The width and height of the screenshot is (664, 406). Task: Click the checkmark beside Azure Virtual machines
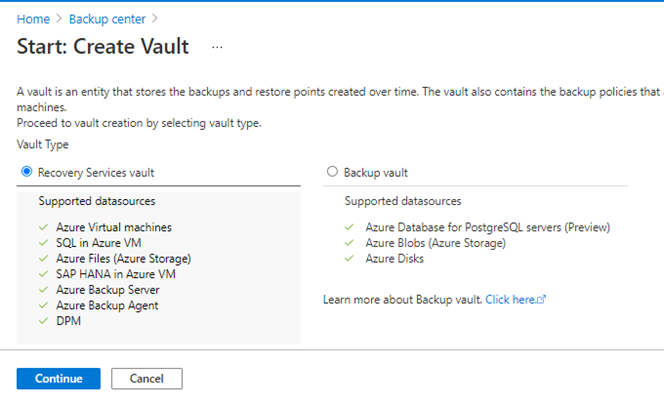point(43,227)
